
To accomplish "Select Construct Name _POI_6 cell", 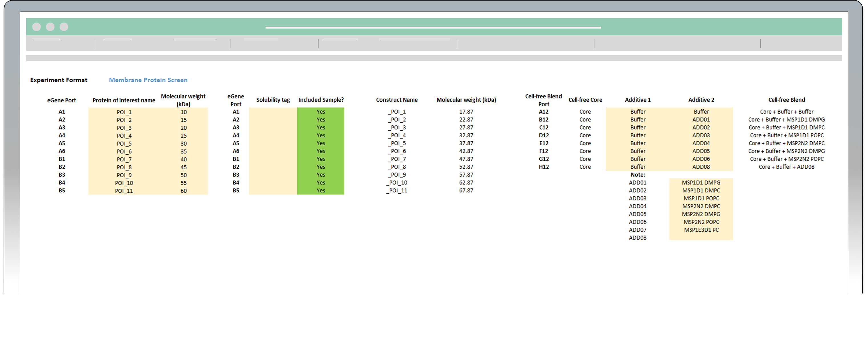I will [x=396, y=151].
